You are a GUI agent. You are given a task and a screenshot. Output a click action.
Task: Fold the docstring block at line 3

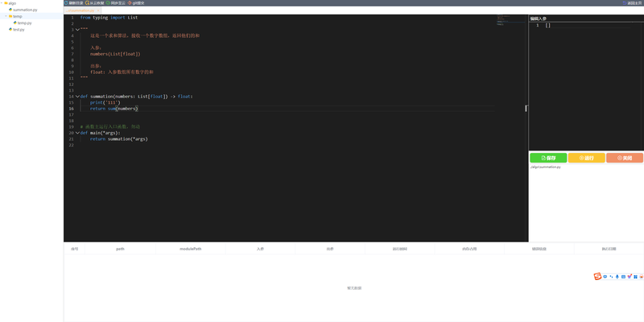[77, 30]
